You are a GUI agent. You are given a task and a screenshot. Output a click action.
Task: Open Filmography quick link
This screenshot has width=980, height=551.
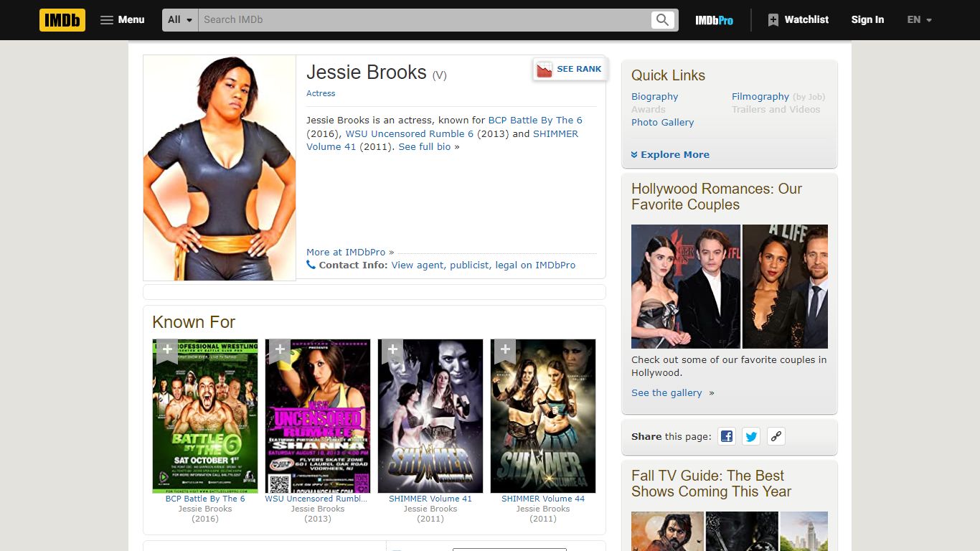click(760, 97)
